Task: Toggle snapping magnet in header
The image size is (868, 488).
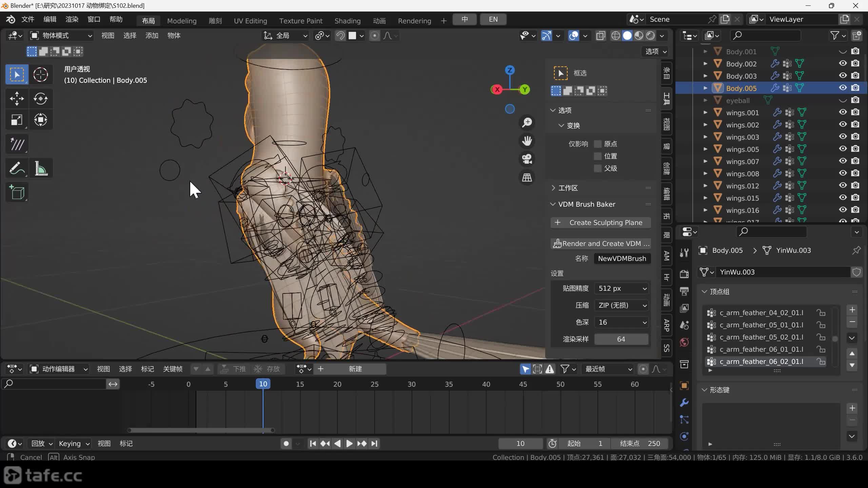Action: (340, 36)
